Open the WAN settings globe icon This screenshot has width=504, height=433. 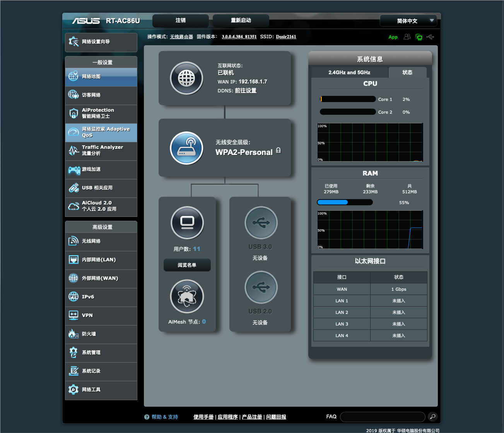pyautogui.click(x=73, y=278)
